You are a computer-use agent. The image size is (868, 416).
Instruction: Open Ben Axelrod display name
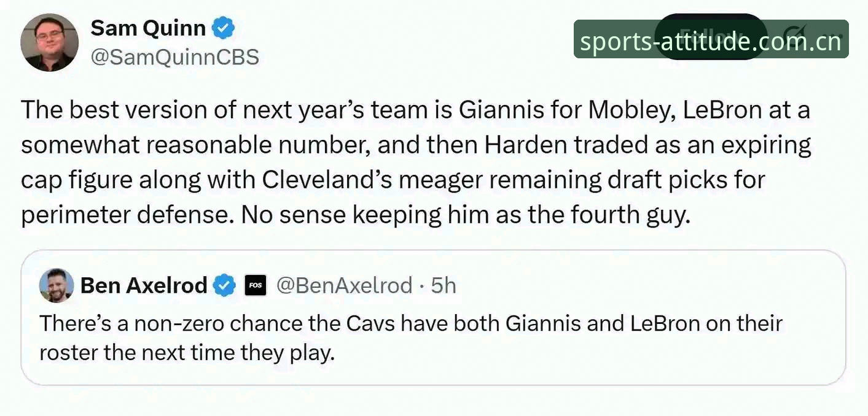click(144, 285)
